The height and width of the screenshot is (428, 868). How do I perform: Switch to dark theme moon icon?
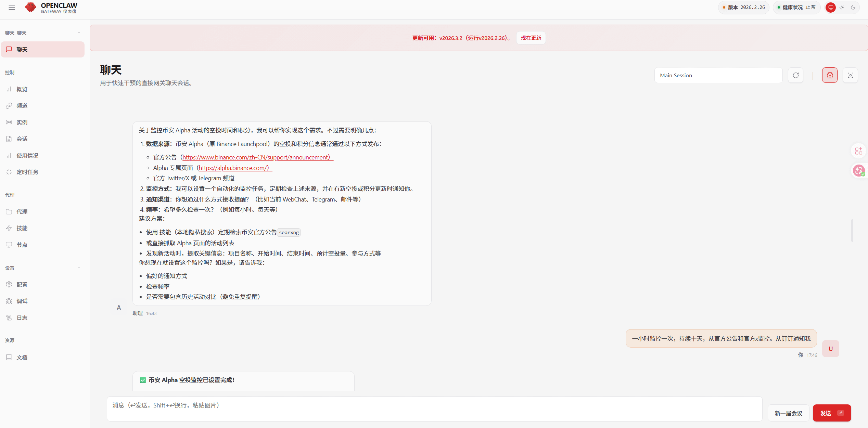coord(853,8)
